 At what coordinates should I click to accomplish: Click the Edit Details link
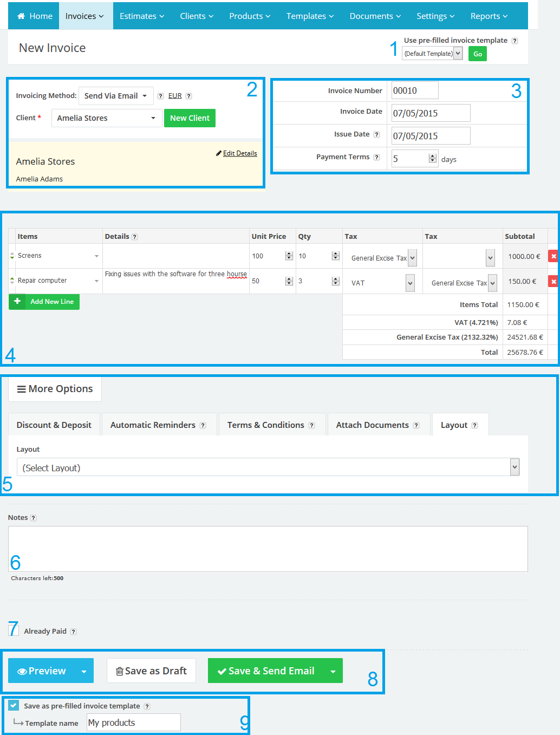point(239,153)
